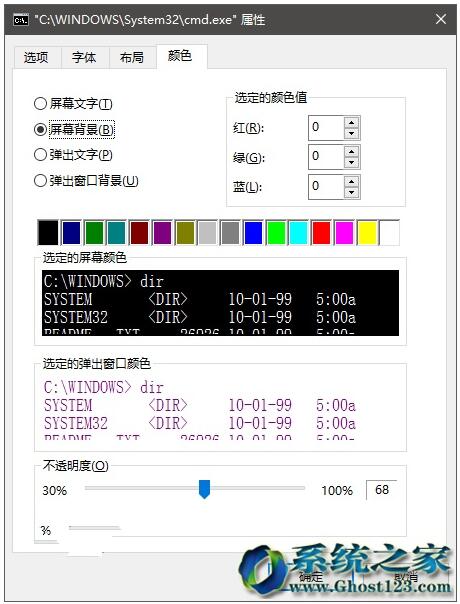Screen dimensions: 460x604
Task: Select the 弹出文字(P) radio option
Action: click(73, 154)
